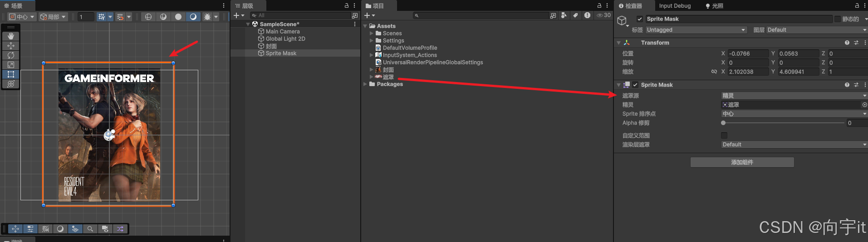Select solid shaded draw mode sphere
The width and height of the screenshot is (868, 242).
pos(178,17)
